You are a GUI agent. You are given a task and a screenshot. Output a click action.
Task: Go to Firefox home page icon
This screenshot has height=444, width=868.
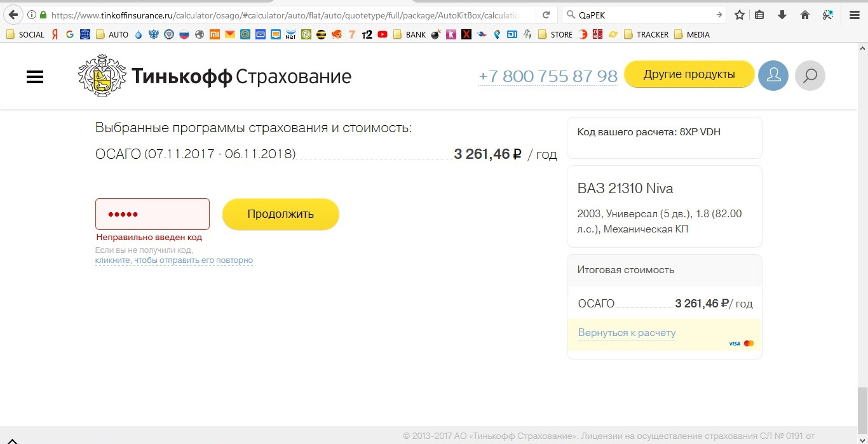click(804, 15)
